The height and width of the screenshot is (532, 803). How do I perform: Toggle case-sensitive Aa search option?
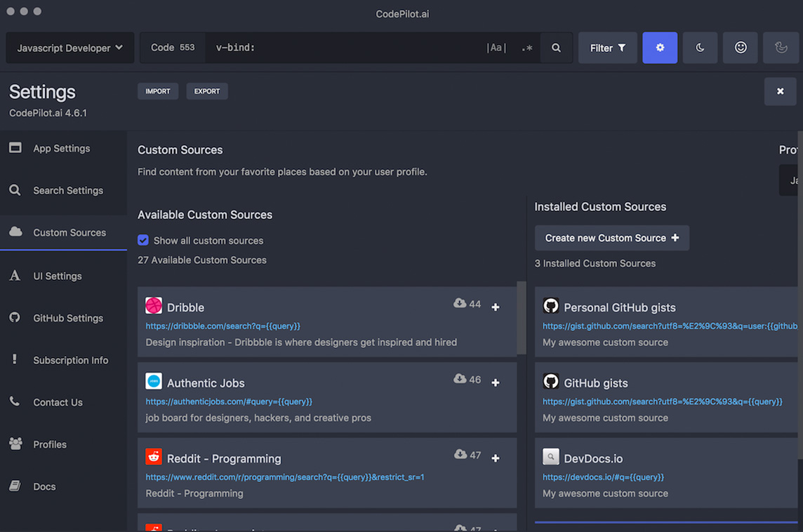coord(496,48)
